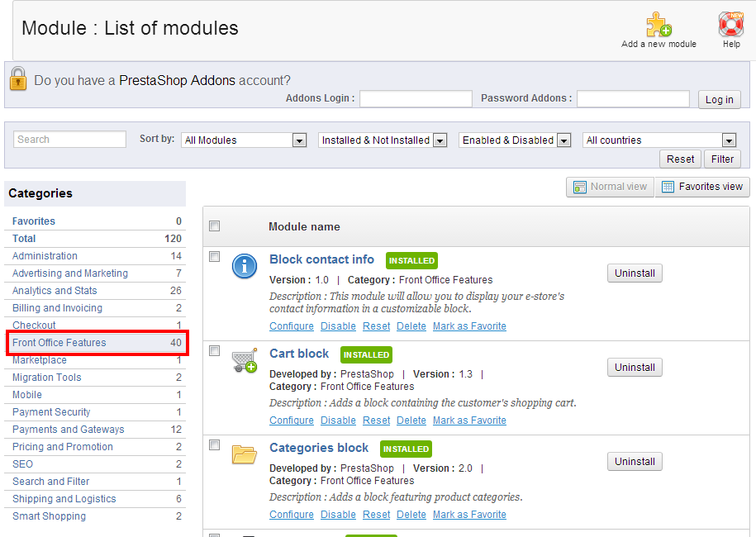Click the Block contact info module icon

point(245,266)
